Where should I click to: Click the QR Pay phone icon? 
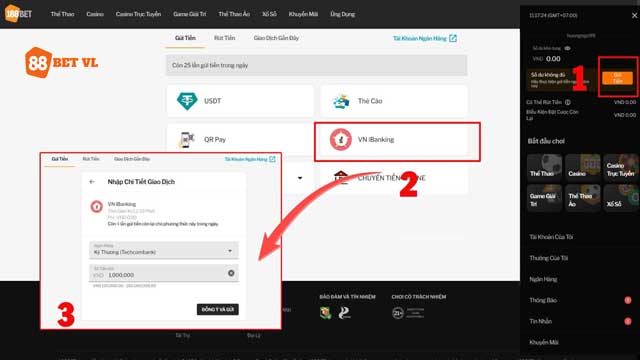point(186,140)
